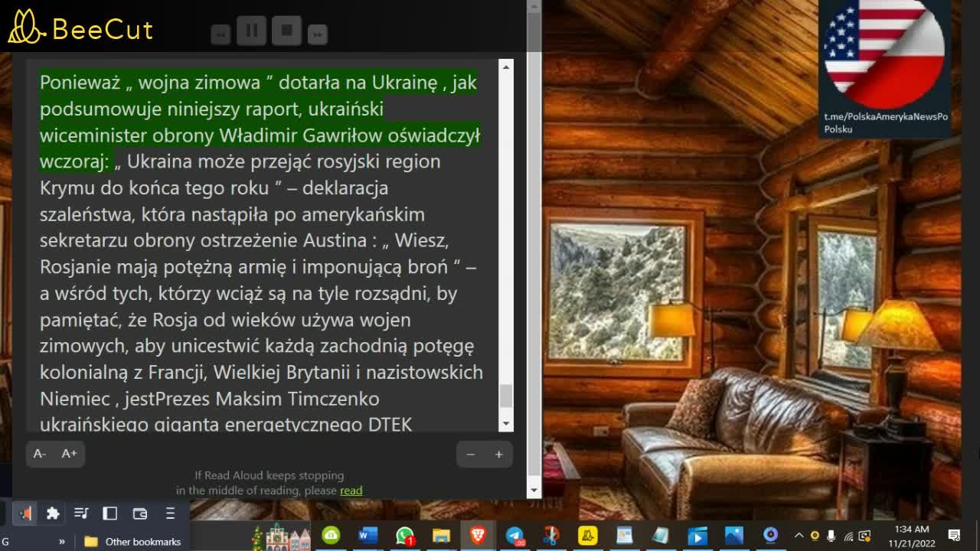Click the display security tray icon
Image resolution: width=980 pixels, height=551 pixels.
click(x=865, y=536)
